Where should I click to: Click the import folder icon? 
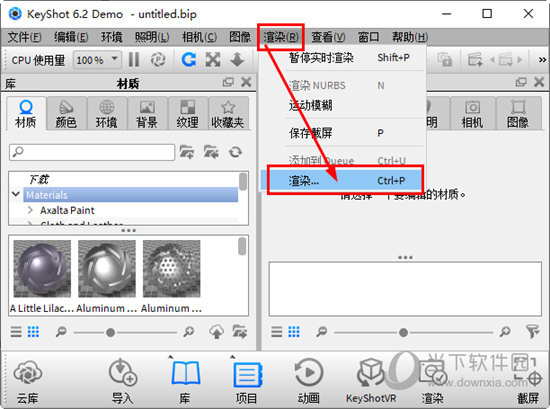[x=211, y=152]
